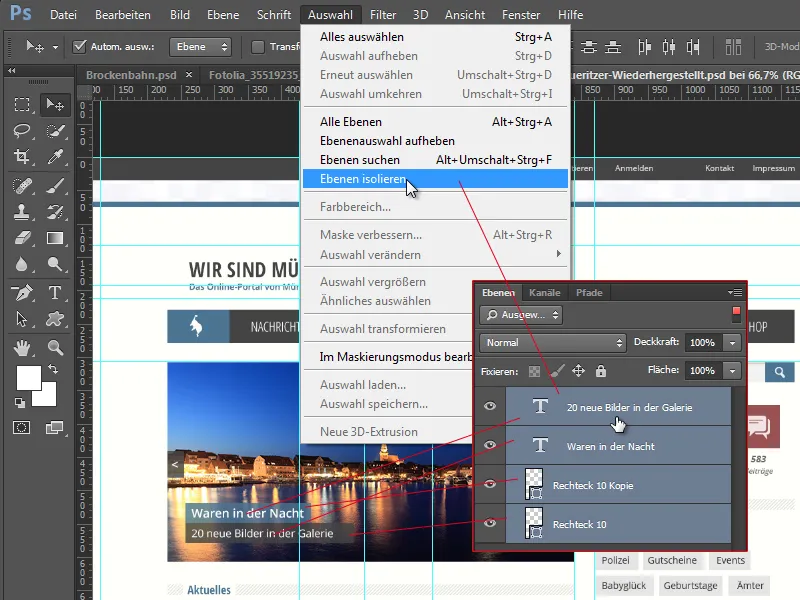
Task: Click the Geburtstage tag button
Action: point(690,585)
